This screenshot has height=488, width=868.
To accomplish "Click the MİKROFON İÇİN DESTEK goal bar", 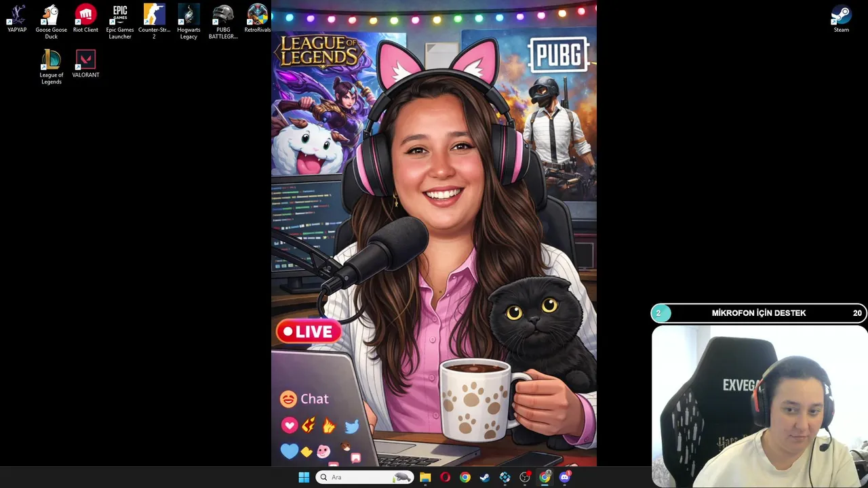I will pyautogui.click(x=759, y=313).
